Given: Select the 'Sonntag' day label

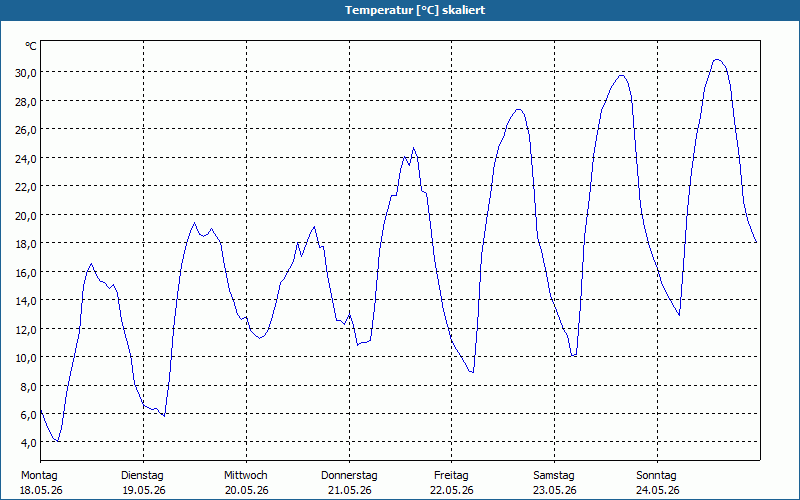Looking at the screenshot, I should [x=657, y=476].
